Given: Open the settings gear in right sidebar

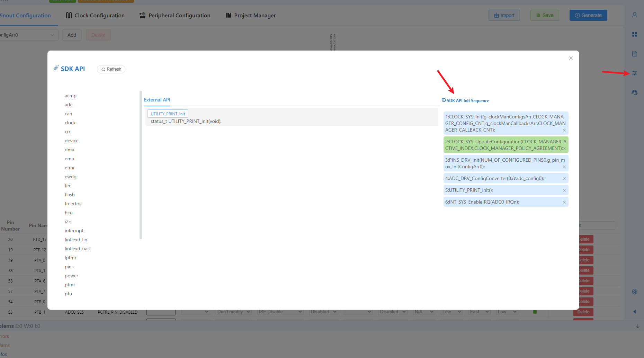Looking at the screenshot, I should coord(634,292).
